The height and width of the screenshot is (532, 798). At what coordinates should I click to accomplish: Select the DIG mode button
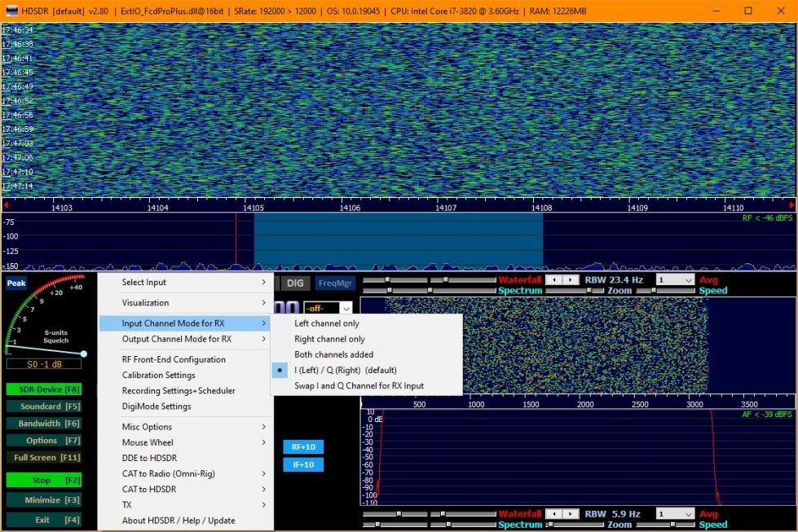tap(295, 284)
